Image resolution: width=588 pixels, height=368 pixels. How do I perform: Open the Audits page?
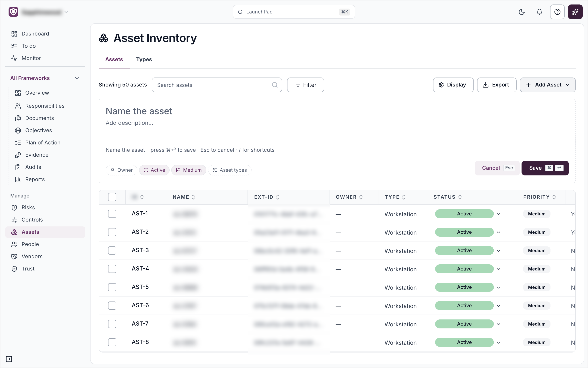28,167
